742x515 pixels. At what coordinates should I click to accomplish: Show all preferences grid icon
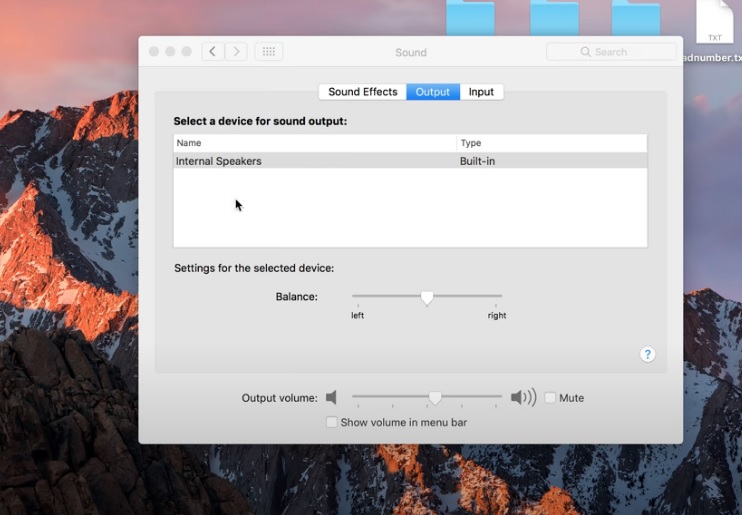click(269, 52)
